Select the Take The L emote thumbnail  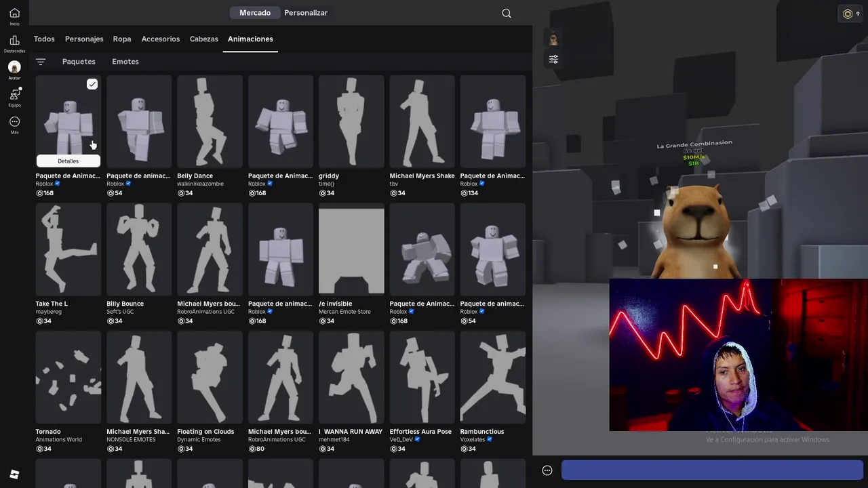click(68, 249)
